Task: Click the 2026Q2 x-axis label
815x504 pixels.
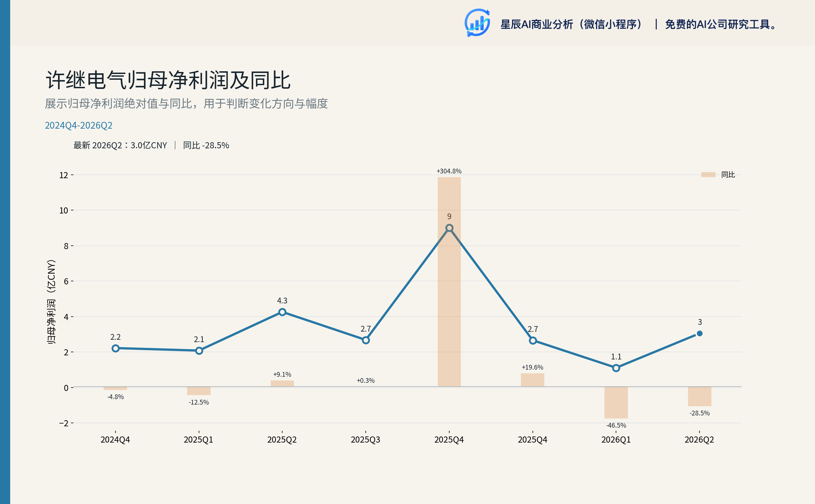Action: point(700,440)
